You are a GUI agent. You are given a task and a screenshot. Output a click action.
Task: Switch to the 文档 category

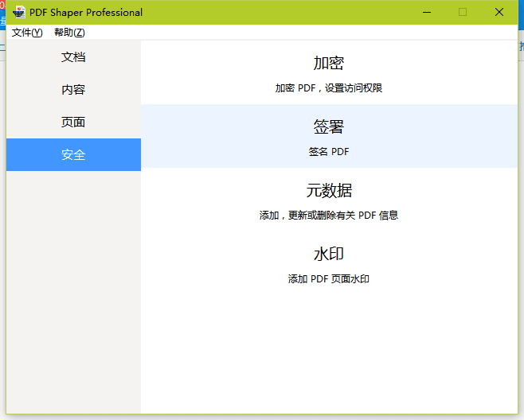click(x=73, y=57)
